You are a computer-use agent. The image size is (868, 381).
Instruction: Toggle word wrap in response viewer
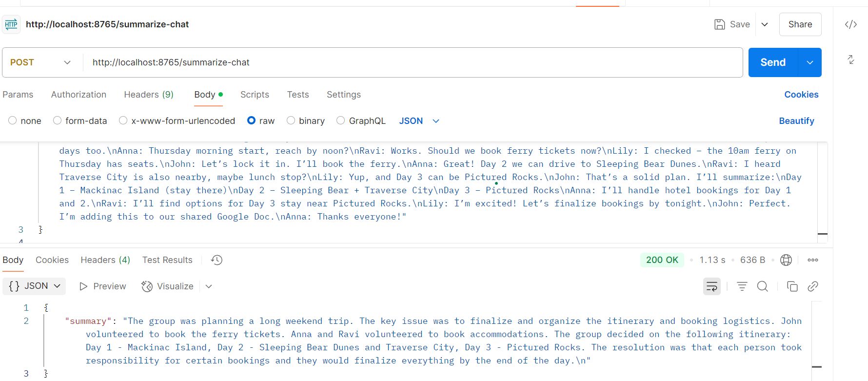pos(712,286)
